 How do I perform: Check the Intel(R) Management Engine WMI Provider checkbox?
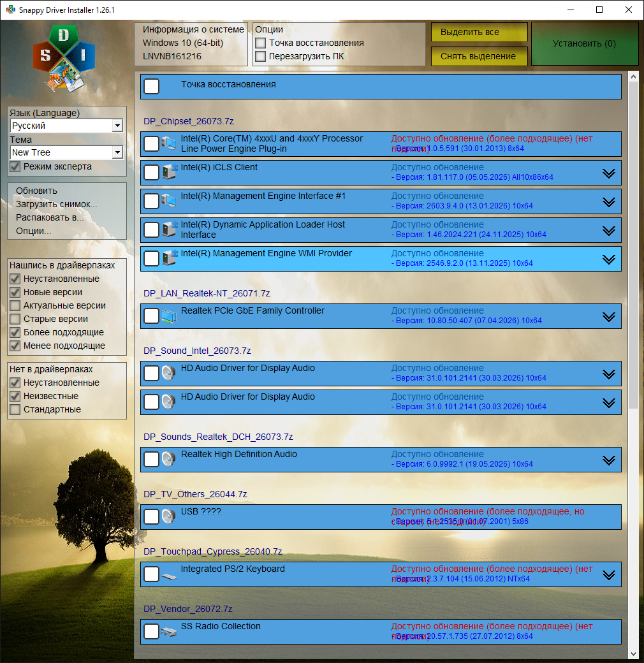tap(151, 259)
